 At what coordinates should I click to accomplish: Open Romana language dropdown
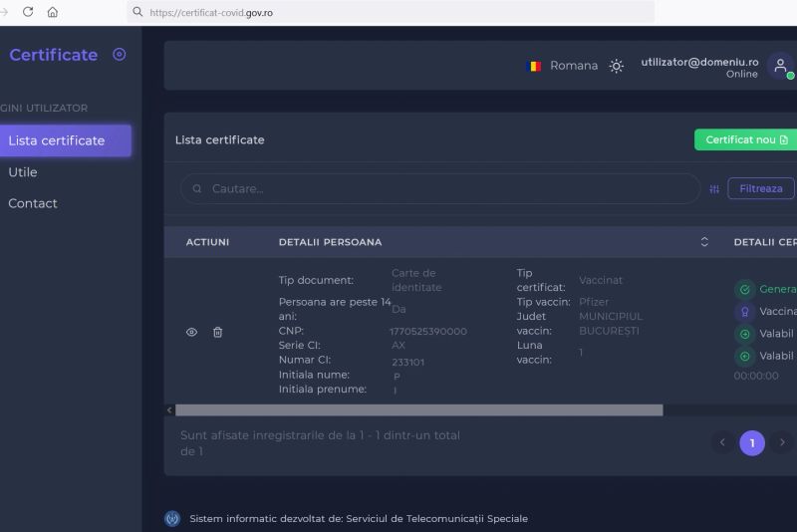574,66
